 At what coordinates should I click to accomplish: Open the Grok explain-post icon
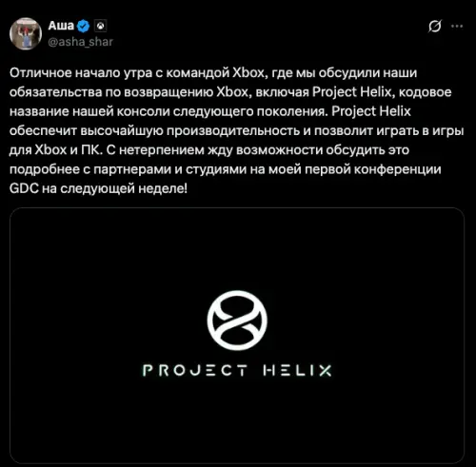[434, 27]
